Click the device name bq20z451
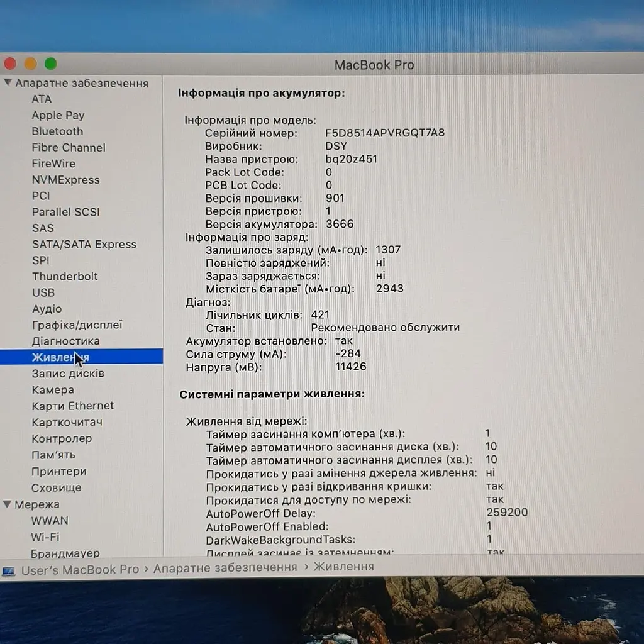Image resolution: width=644 pixels, height=644 pixels. click(x=351, y=159)
